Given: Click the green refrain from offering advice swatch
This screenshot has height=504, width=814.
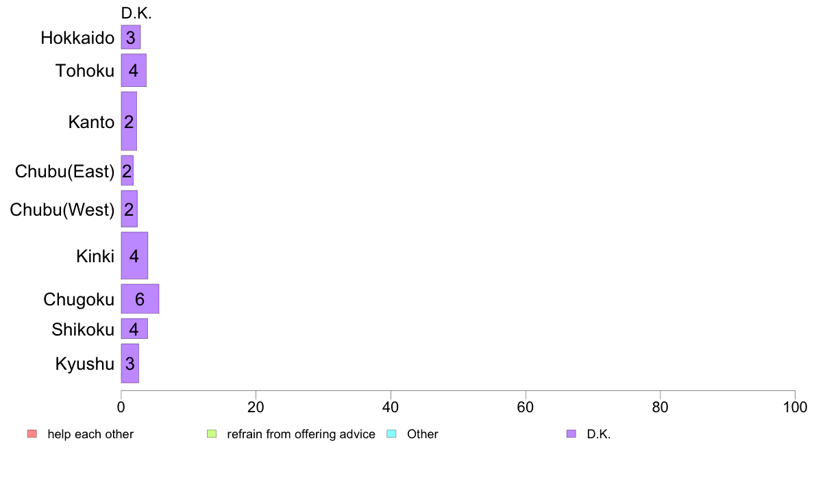Looking at the screenshot, I should pos(211,433).
